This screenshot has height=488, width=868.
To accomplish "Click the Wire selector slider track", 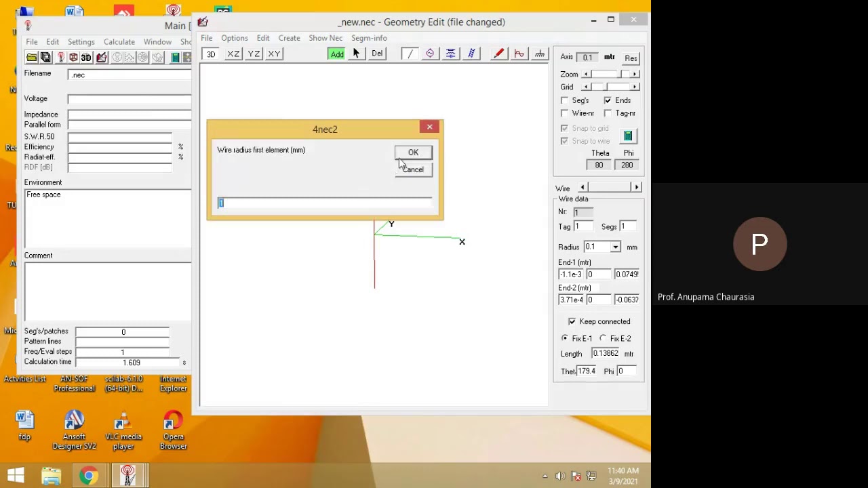I will (609, 187).
